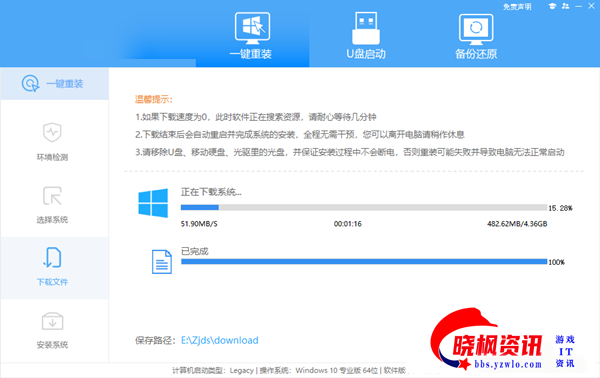Close the installer window
Screen dimensions: 600x378
(591, 6)
